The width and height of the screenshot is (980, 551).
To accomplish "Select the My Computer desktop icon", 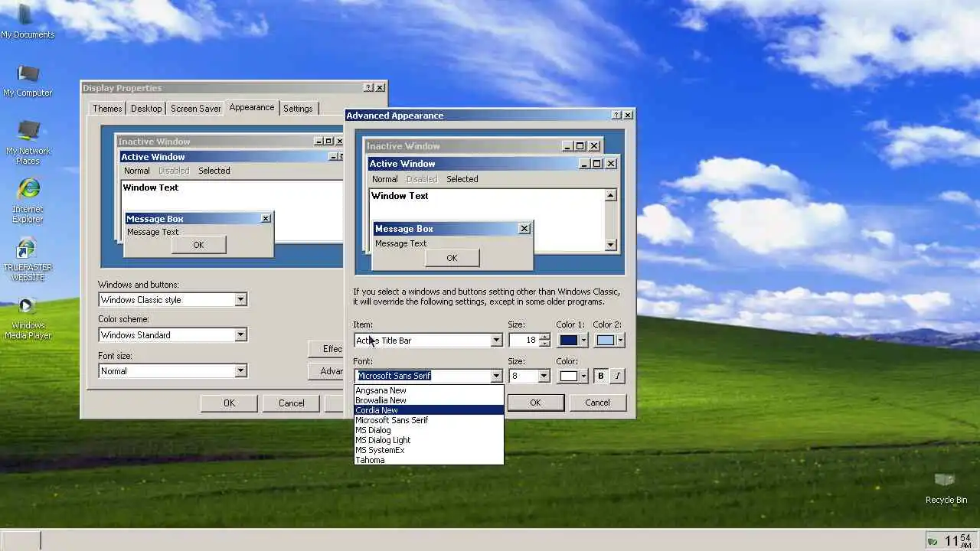I will pyautogui.click(x=28, y=80).
